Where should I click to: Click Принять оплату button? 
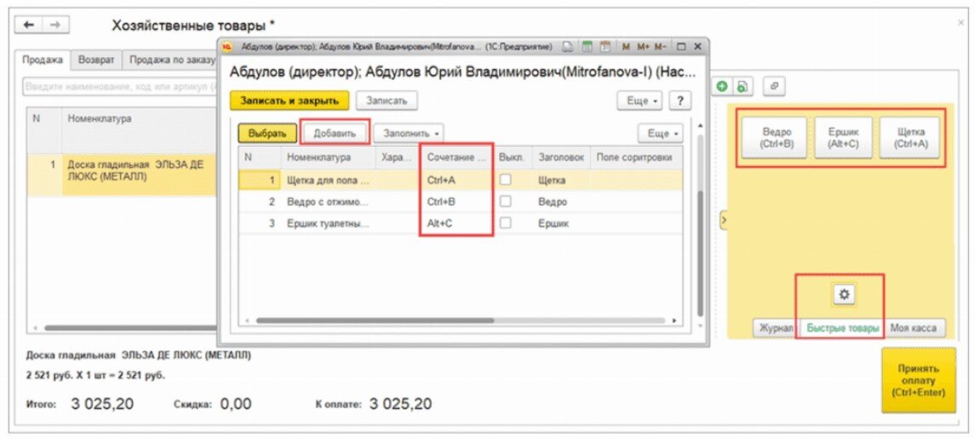coord(919,380)
